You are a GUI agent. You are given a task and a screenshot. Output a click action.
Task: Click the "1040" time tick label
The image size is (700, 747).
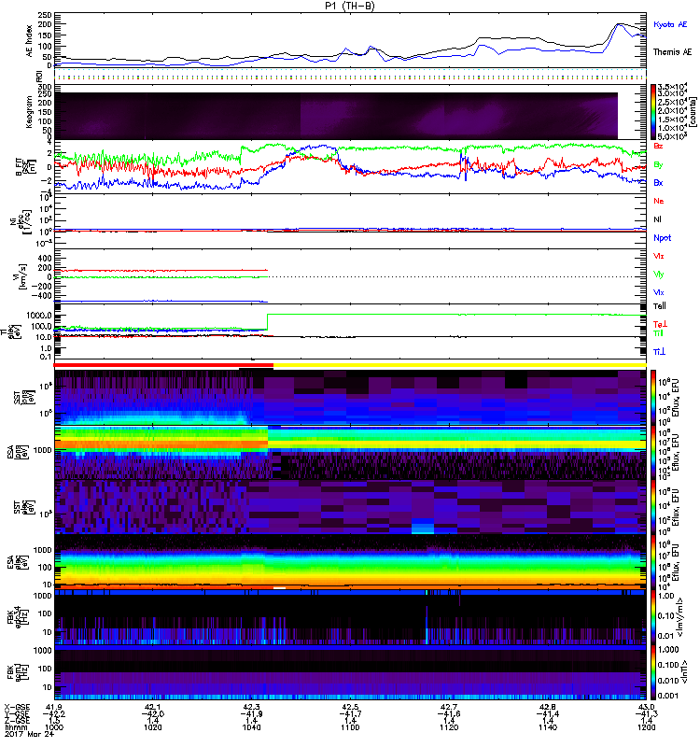tap(251, 727)
